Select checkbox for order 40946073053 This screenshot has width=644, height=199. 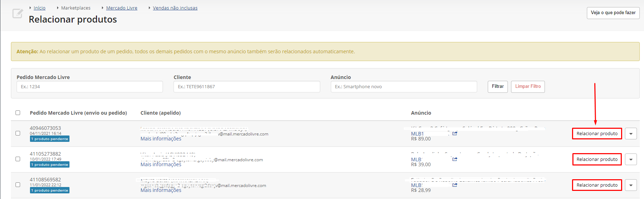18,133
